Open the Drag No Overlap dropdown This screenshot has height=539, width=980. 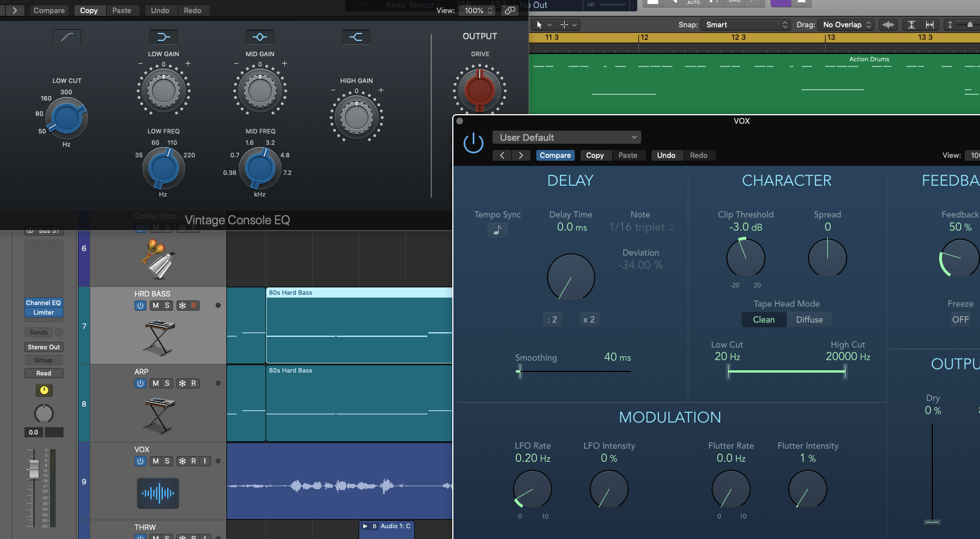coord(846,24)
